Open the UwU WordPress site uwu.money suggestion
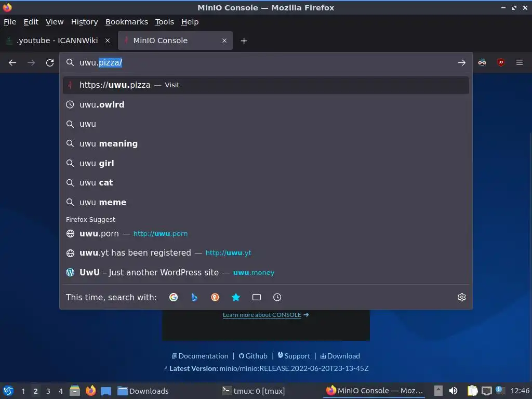Screen dimensions: 532x399 click(x=265, y=272)
